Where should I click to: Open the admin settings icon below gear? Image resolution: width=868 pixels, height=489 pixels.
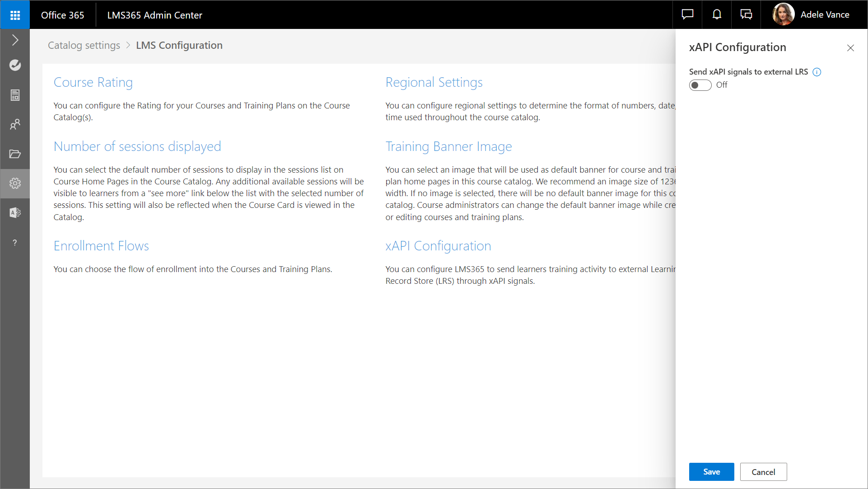pyautogui.click(x=15, y=213)
